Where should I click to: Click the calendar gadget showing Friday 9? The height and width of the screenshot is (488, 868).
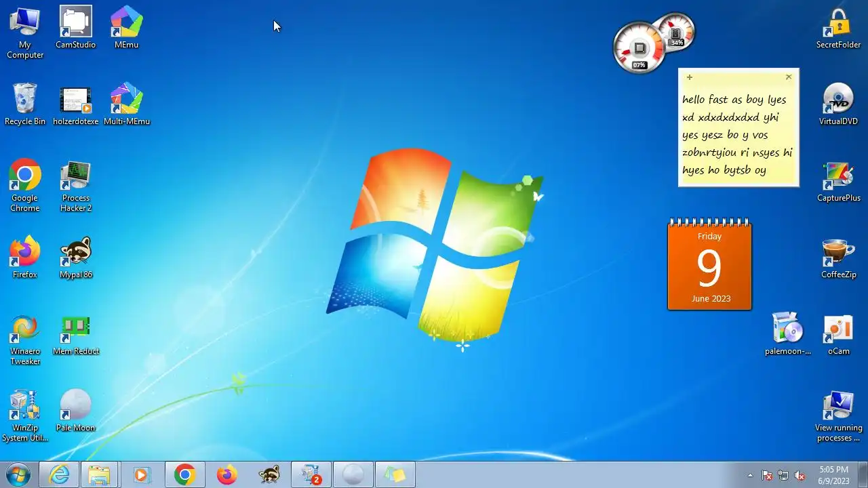709,264
